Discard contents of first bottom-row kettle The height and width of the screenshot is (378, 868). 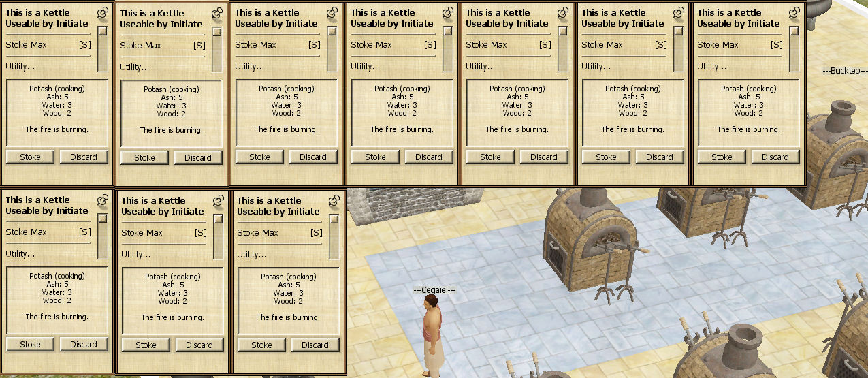pyautogui.click(x=84, y=344)
